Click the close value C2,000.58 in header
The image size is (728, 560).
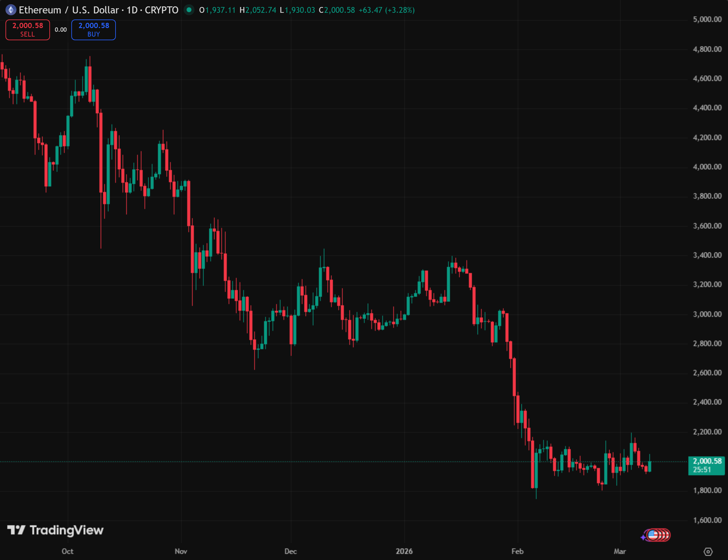click(x=337, y=10)
